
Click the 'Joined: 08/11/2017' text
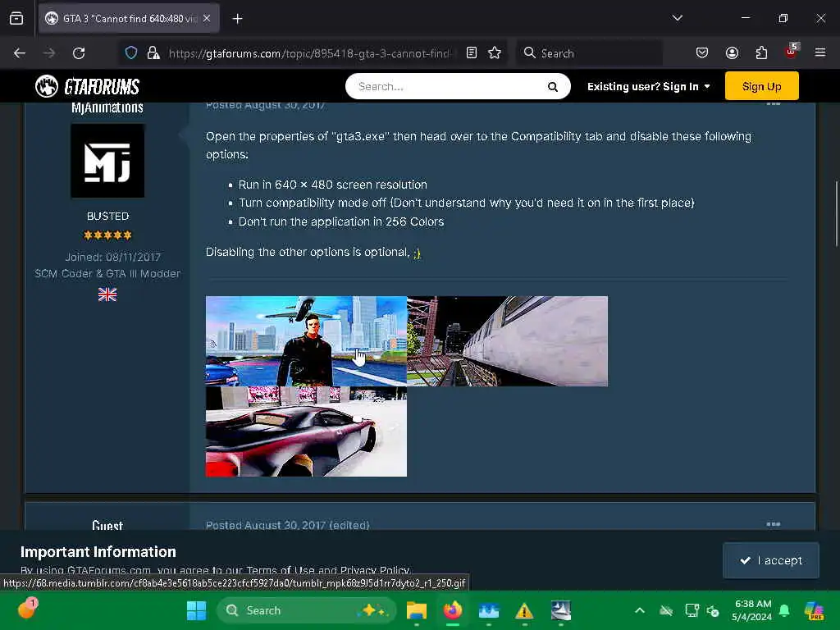pyautogui.click(x=112, y=257)
